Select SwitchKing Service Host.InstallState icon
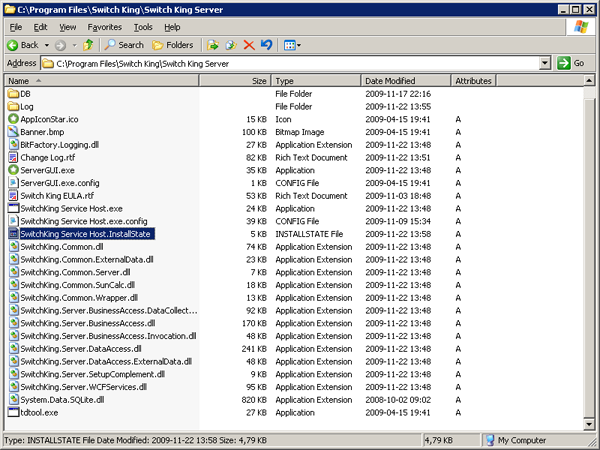Image resolution: width=600 pixels, height=450 pixels. tap(13, 234)
